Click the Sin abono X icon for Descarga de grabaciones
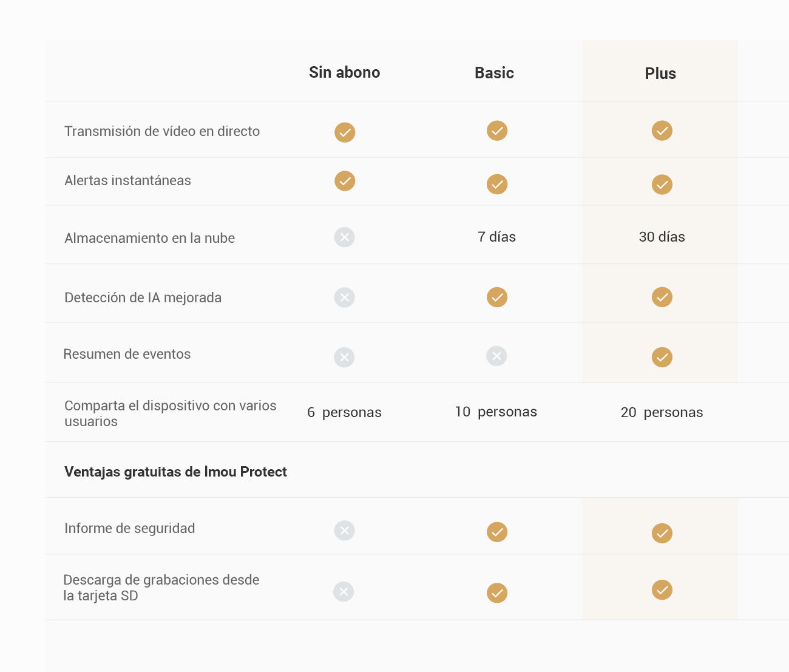789x672 pixels. pyautogui.click(x=344, y=592)
